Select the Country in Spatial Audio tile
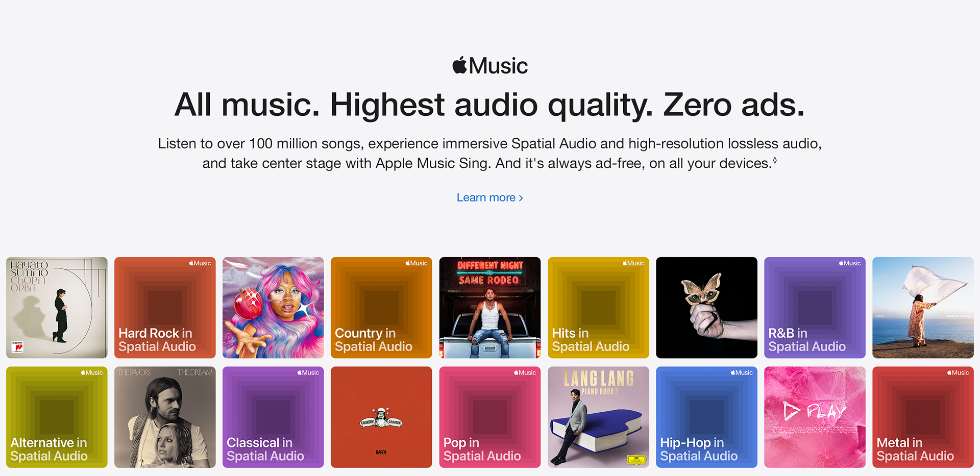The image size is (980, 476). tap(381, 308)
